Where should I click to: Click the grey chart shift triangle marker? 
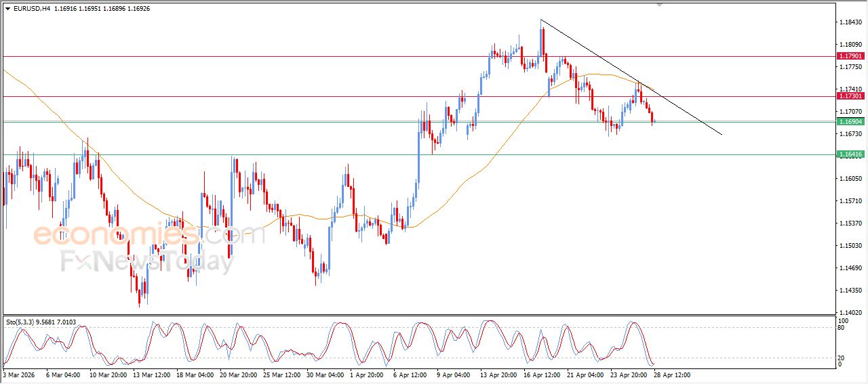(659, 5)
